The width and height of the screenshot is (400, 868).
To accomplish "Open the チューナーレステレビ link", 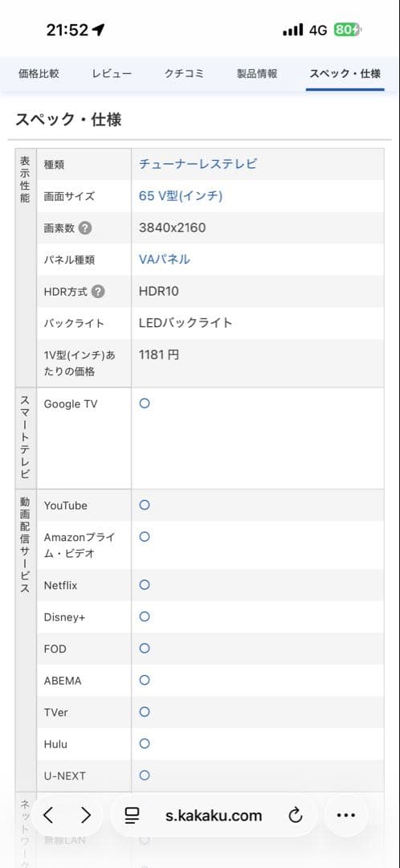I will 198,164.
